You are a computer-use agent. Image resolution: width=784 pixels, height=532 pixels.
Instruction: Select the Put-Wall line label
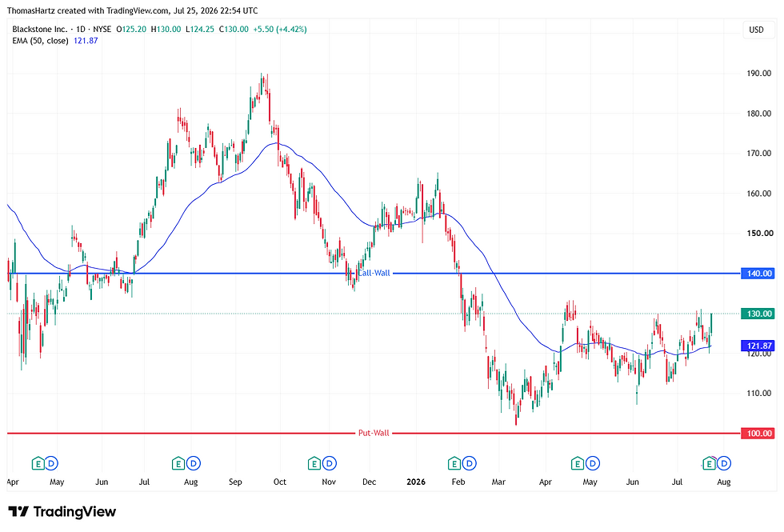374,433
